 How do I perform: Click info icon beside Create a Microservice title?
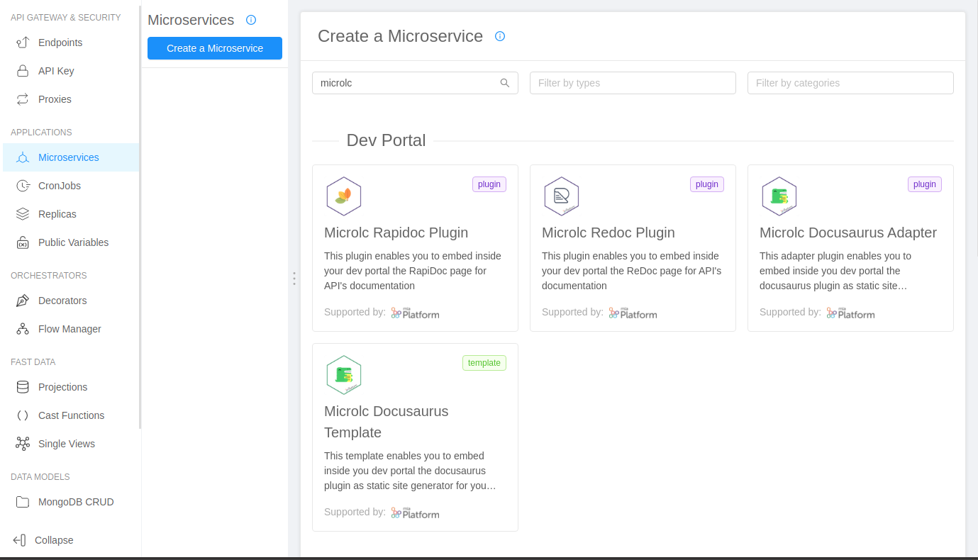(500, 36)
